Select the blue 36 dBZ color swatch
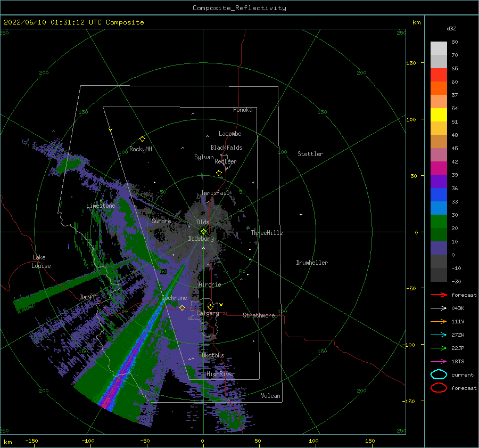Screen dimensions: 479x448 439,194
